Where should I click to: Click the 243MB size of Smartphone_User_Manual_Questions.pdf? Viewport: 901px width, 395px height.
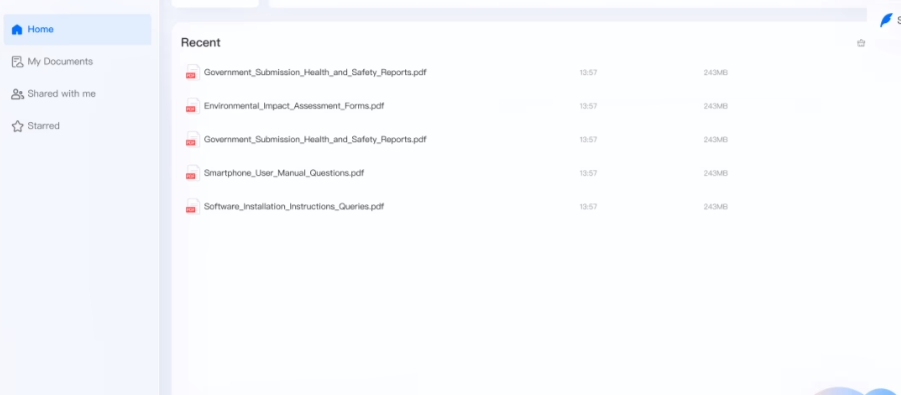[715, 173]
